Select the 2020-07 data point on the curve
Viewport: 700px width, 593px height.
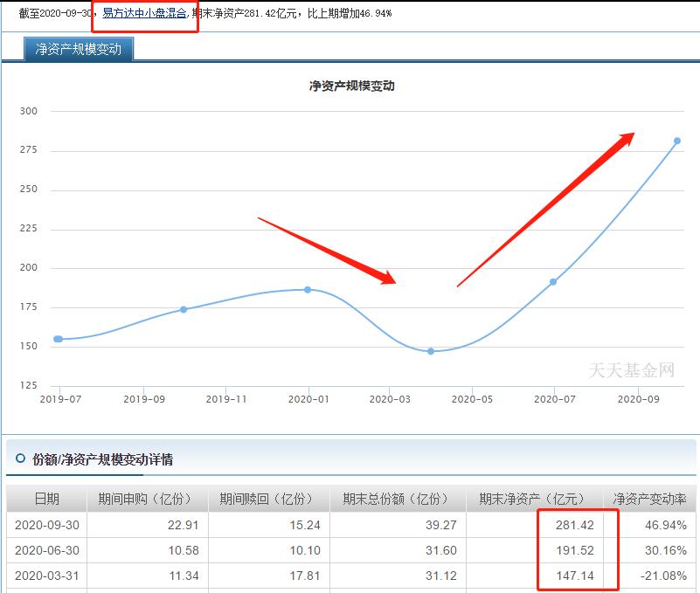point(553,281)
